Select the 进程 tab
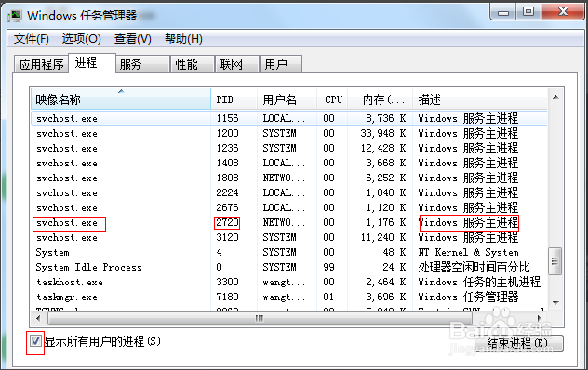Viewport: 588px width, 370px height. click(x=92, y=62)
